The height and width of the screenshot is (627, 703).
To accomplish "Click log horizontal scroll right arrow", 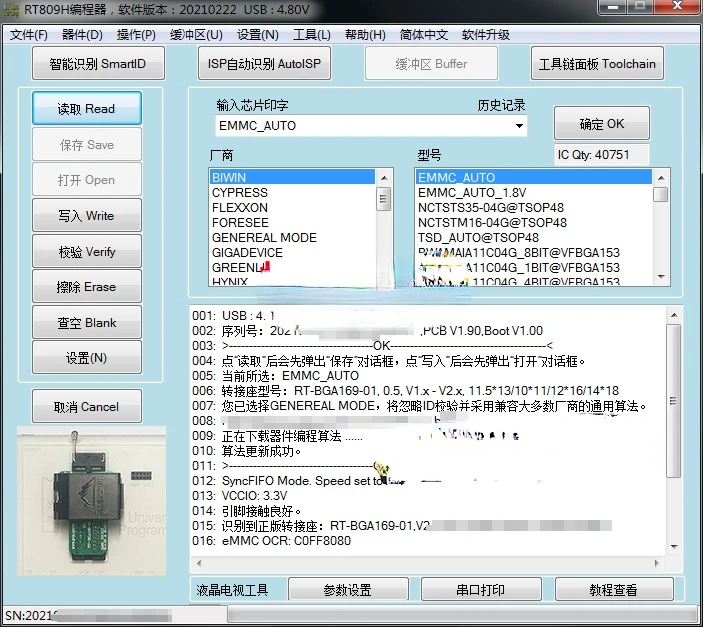I will 657,563.
